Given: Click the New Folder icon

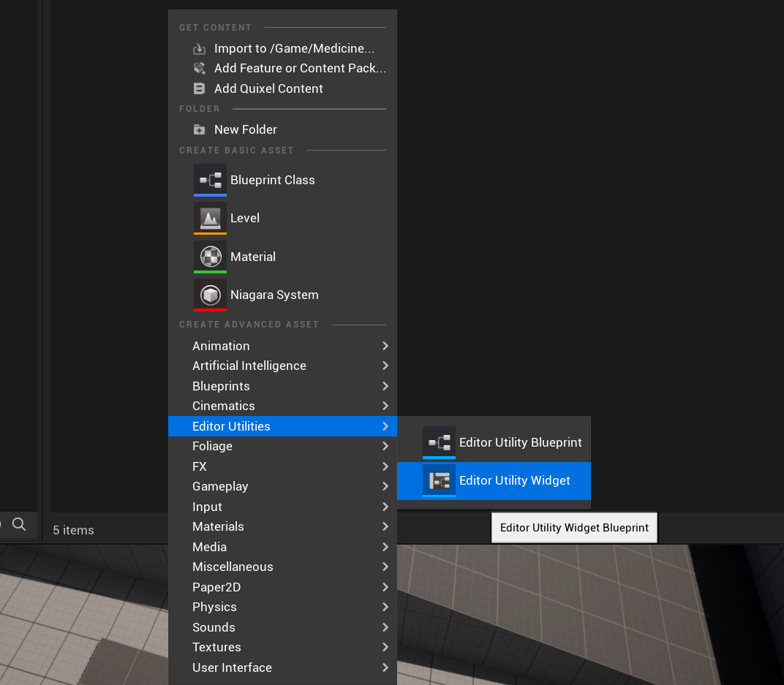Looking at the screenshot, I should (x=199, y=129).
